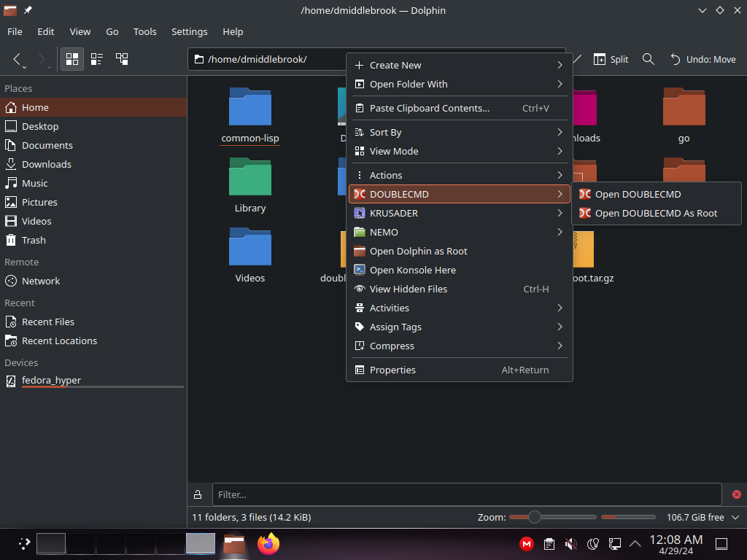Viewport: 747px width, 560px height.
Task: Open the search magnifier in toolbar
Action: (x=648, y=59)
